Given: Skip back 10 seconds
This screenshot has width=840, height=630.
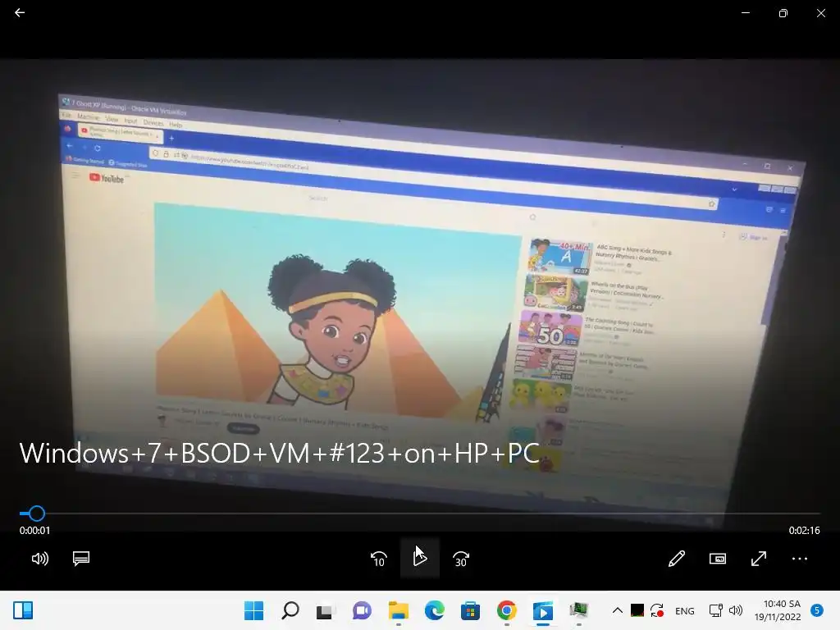Looking at the screenshot, I should tap(379, 559).
